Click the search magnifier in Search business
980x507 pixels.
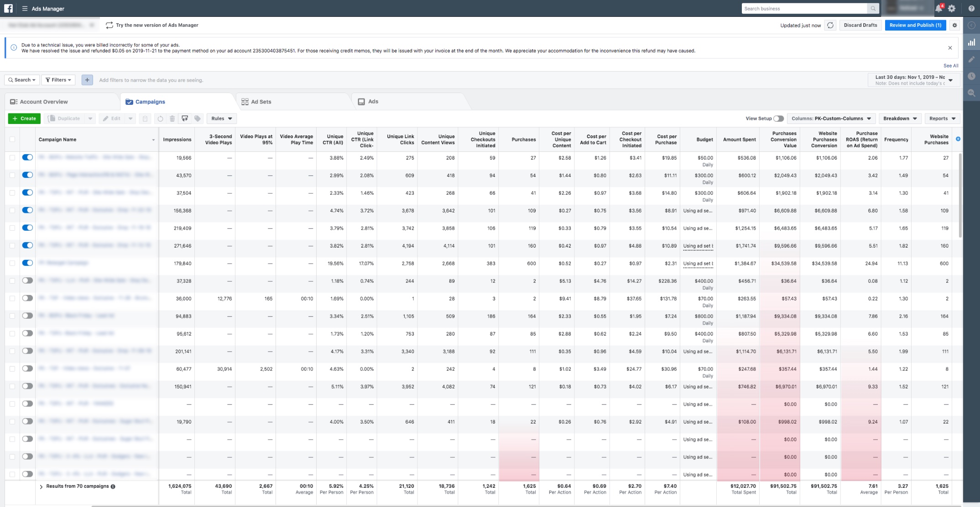(873, 8)
